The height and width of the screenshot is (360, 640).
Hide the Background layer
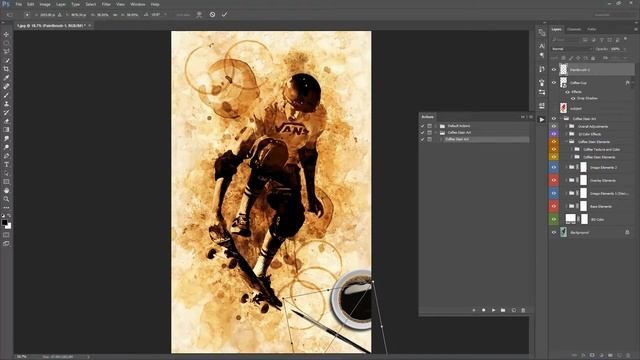pyautogui.click(x=554, y=232)
